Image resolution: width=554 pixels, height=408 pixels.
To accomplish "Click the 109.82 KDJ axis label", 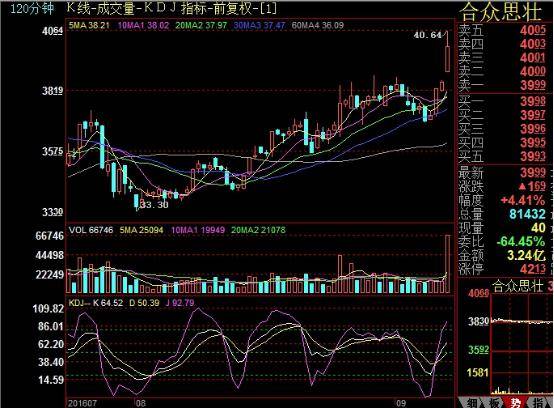I will (x=48, y=309).
